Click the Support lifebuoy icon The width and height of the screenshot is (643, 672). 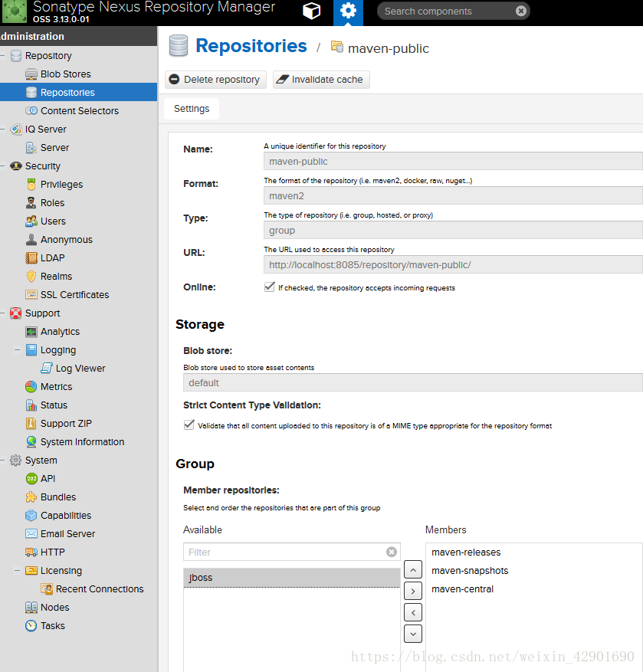(x=16, y=313)
